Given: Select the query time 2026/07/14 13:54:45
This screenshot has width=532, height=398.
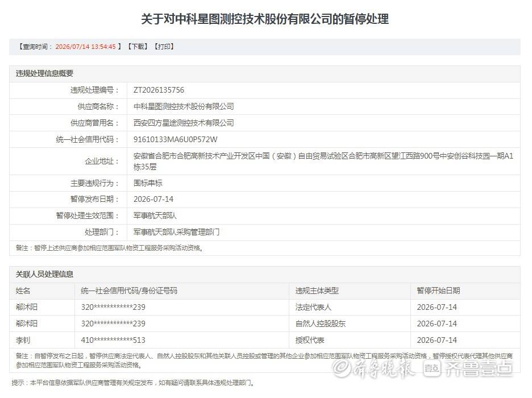Looking at the screenshot, I should [x=85, y=47].
